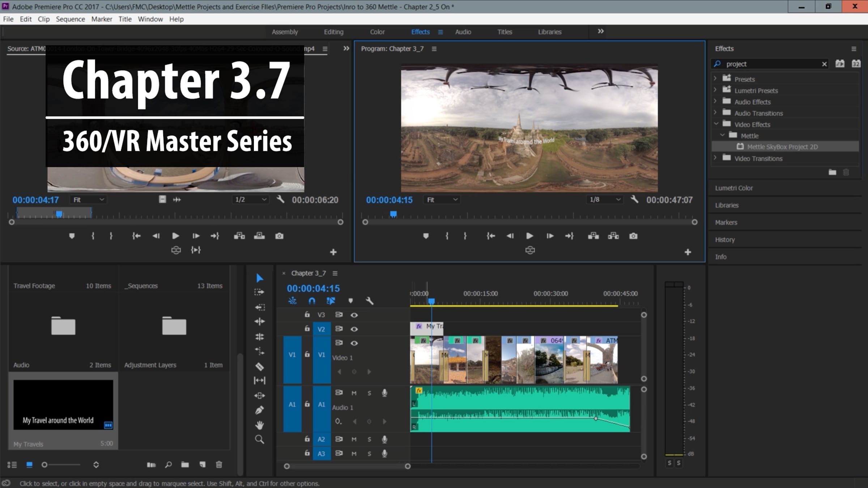Open Program monitor Fit zoom dropdown

pos(442,200)
